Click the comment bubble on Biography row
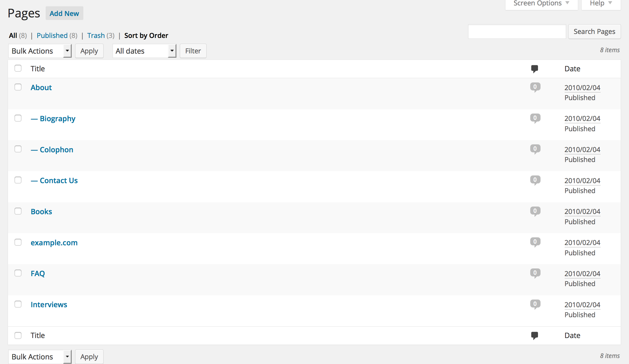This screenshot has width=629, height=364. pyautogui.click(x=535, y=118)
